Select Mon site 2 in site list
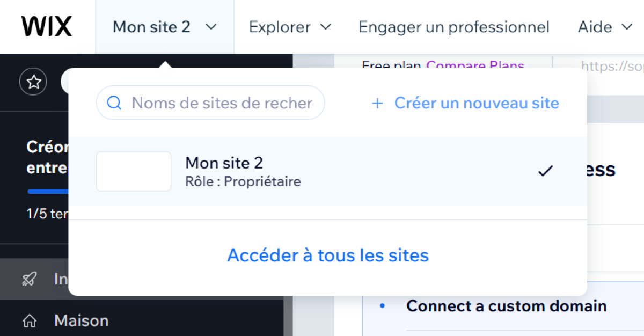The height and width of the screenshot is (336, 644). [328, 171]
